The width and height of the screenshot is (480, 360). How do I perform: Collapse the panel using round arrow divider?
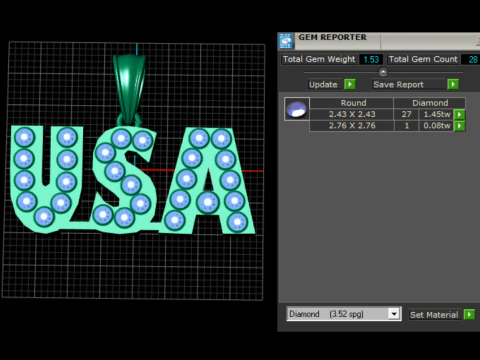tap(383, 72)
